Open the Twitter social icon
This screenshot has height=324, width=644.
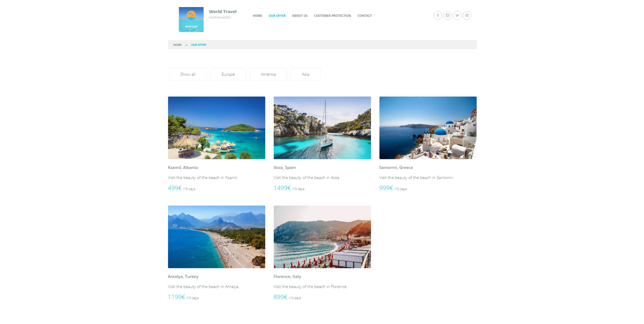pos(457,15)
